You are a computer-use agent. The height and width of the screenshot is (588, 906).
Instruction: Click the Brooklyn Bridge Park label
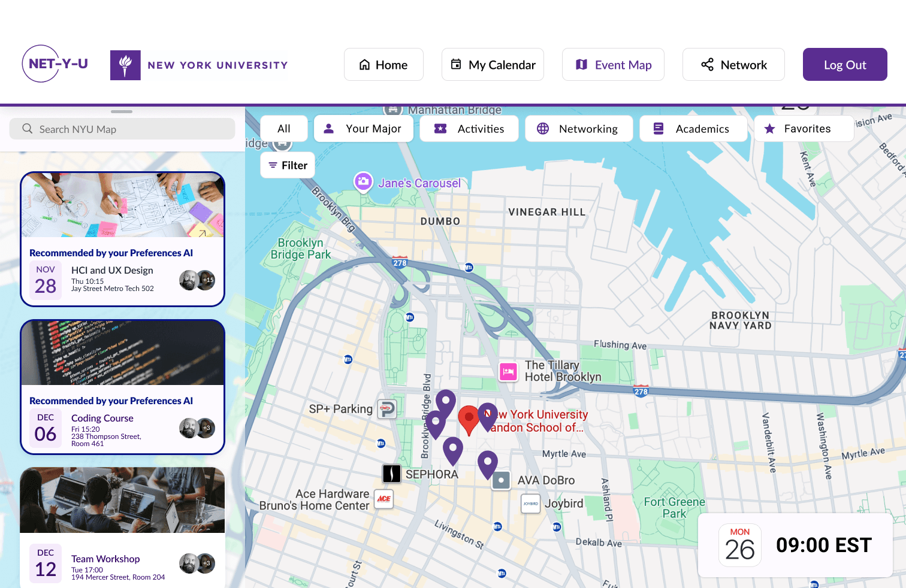click(x=301, y=248)
